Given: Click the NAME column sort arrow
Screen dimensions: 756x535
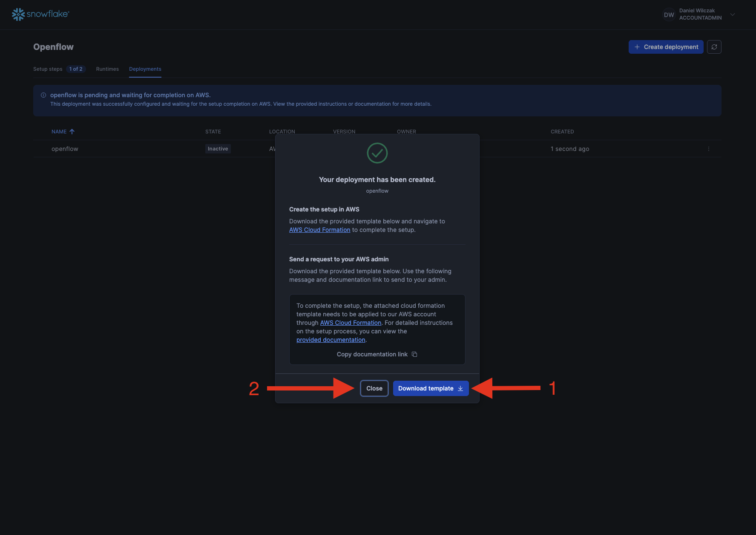Looking at the screenshot, I should coord(72,132).
